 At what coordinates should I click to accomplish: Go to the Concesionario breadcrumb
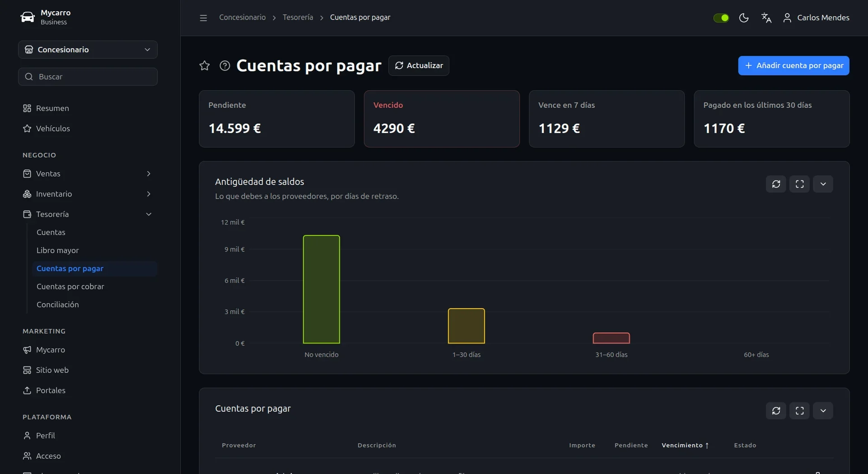point(243,18)
